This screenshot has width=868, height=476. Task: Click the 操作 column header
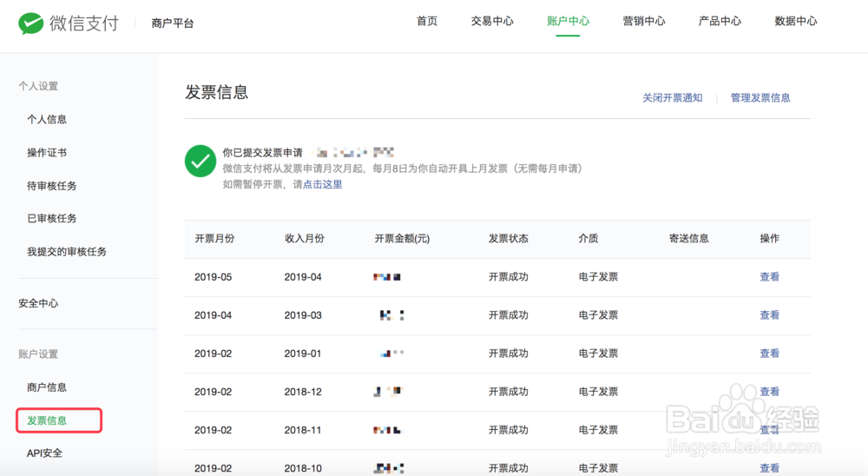(x=769, y=238)
